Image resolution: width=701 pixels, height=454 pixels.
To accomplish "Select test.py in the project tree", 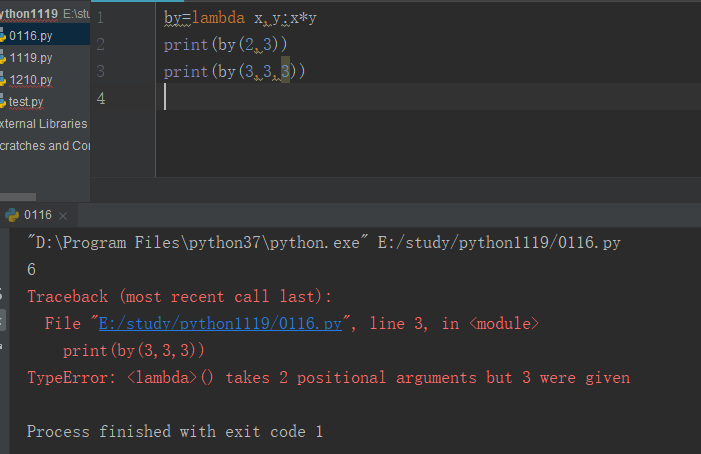I will coord(26,102).
